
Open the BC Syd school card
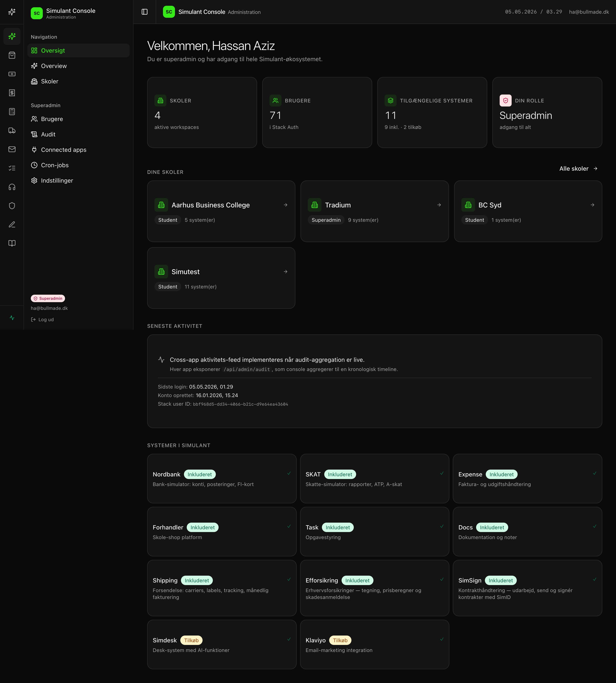point(528,211)
